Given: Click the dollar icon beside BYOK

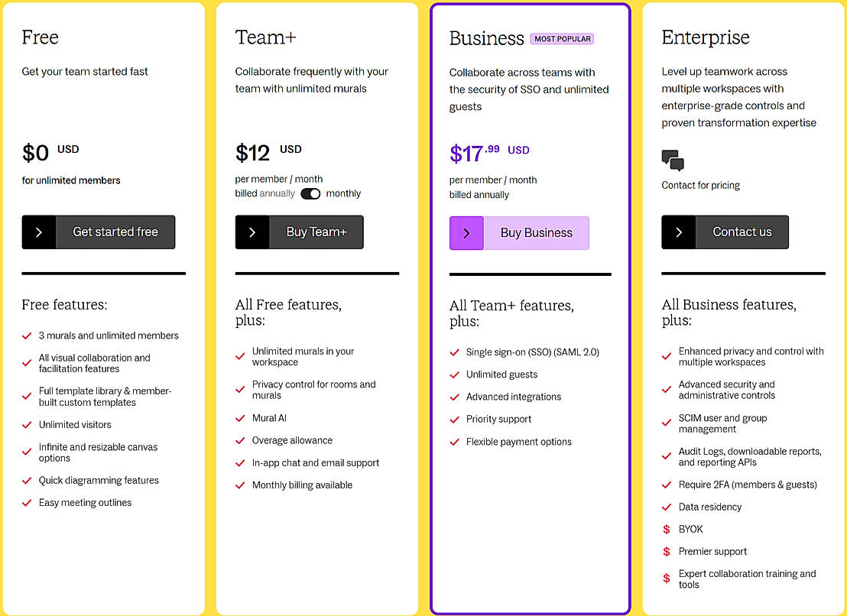Looking at the screenshot, I should 667,530.
